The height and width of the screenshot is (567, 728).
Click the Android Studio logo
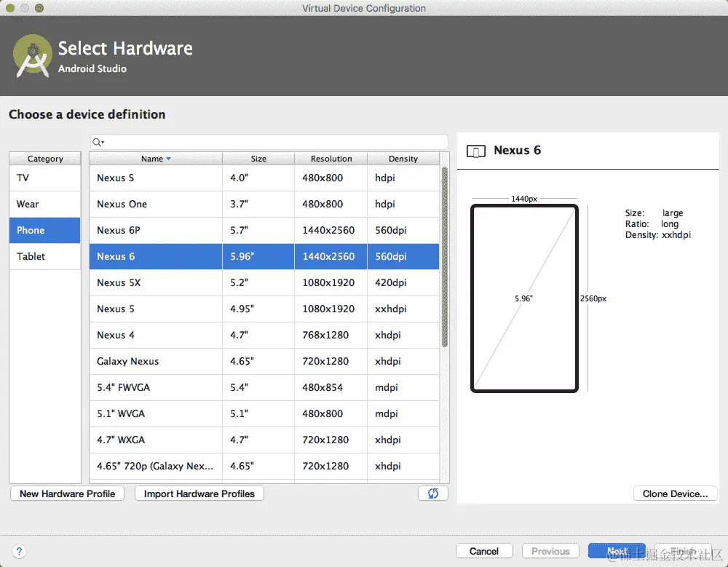click(x=33, y=56)
